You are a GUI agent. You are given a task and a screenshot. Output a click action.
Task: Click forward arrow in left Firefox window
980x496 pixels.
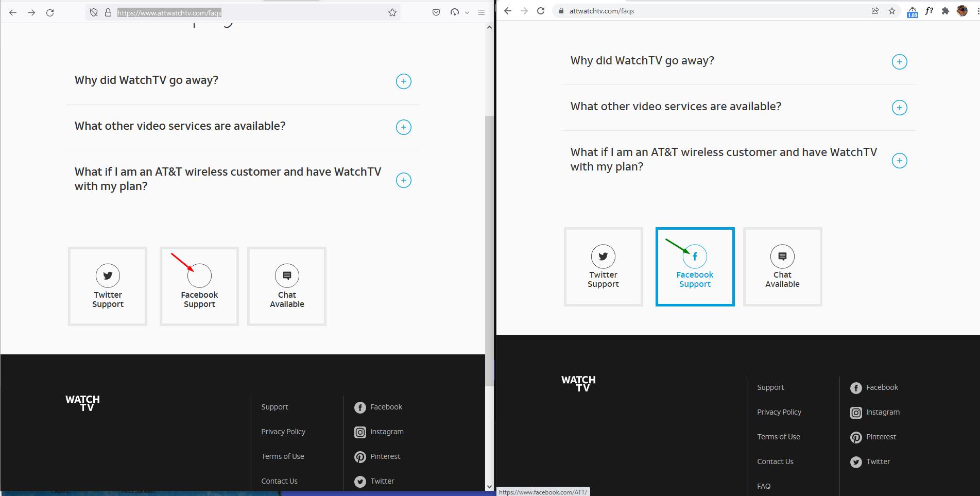(x=31, y=12)
